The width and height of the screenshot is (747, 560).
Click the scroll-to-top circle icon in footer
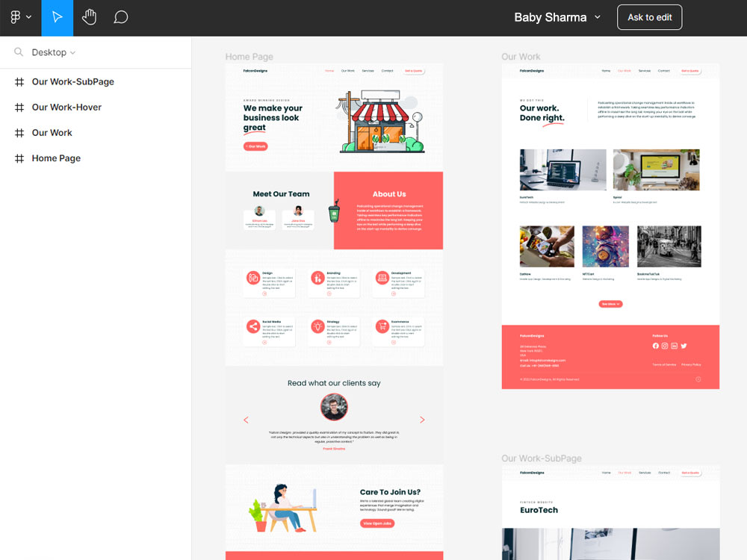point(698,379)
